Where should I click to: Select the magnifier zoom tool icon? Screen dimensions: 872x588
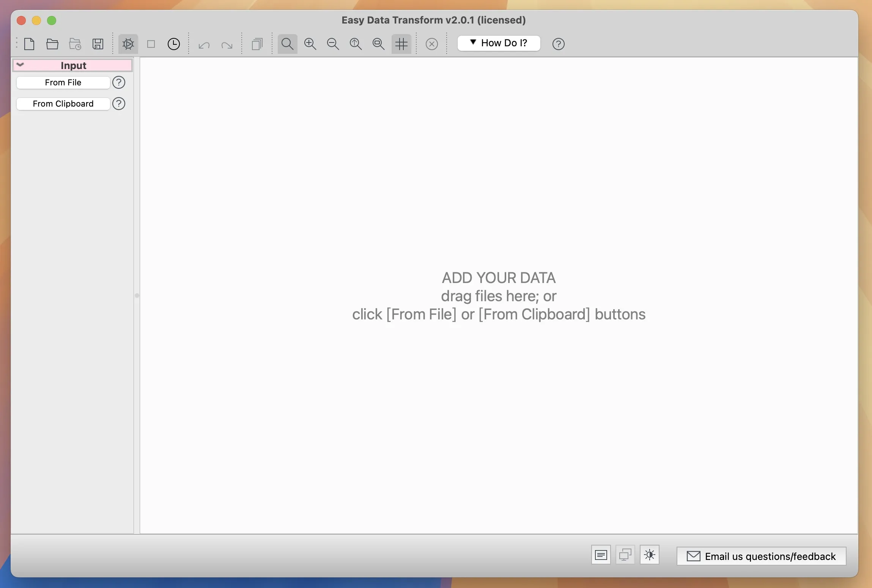click(x=288, y=44)
